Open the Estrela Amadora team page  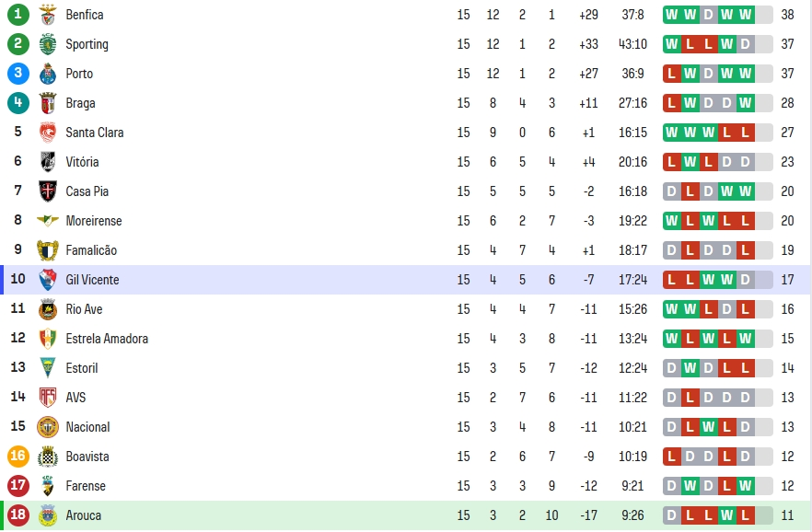(x=107, y=339)
